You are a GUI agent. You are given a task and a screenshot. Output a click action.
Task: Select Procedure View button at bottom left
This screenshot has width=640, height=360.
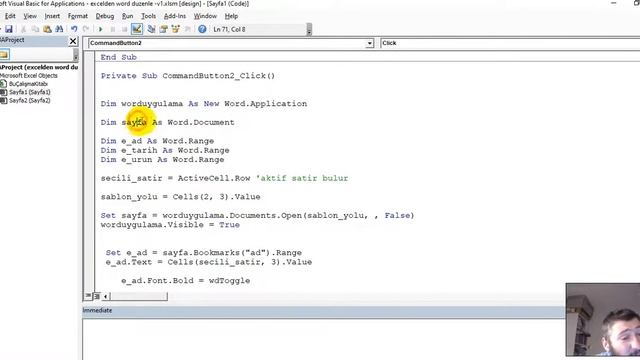tap(88, 296)
